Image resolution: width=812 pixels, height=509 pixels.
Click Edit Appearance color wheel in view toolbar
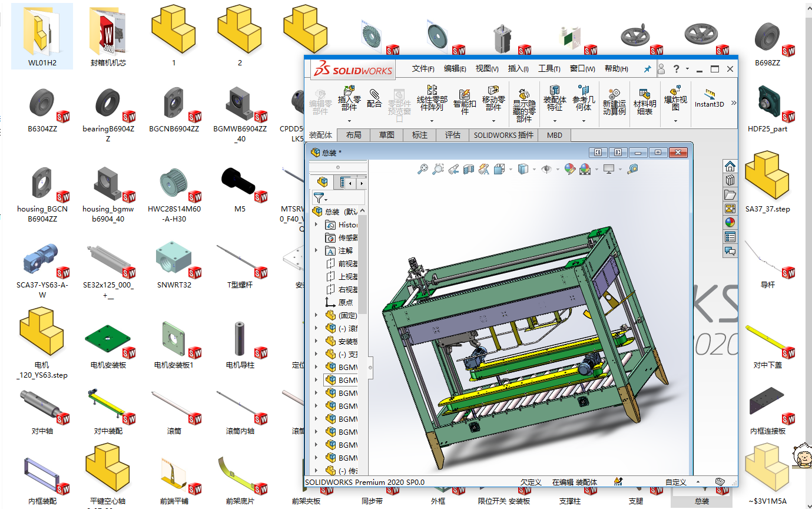coord(569,170)
